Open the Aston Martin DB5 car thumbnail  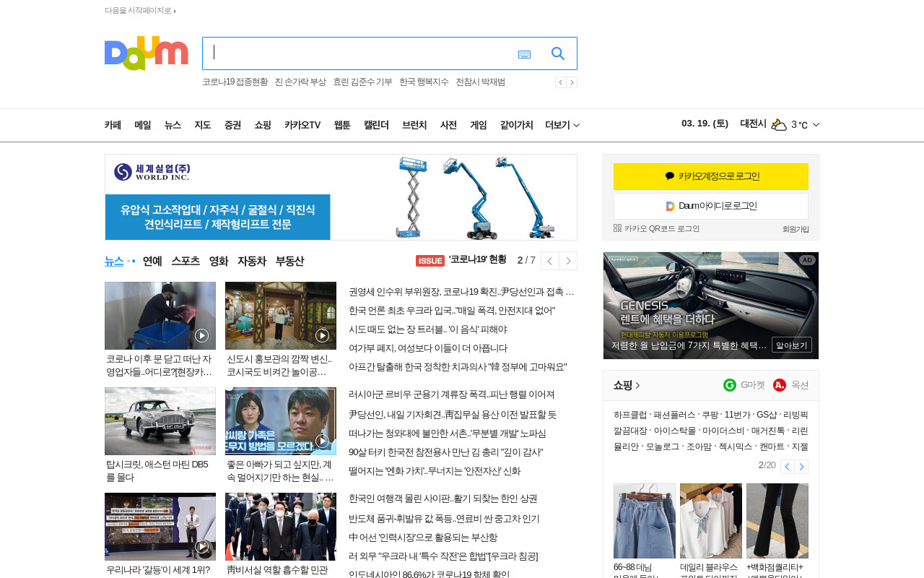[x=160, y=421]
